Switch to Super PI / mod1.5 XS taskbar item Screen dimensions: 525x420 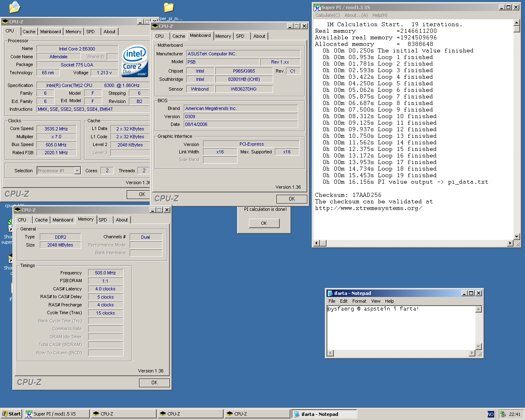56,414
